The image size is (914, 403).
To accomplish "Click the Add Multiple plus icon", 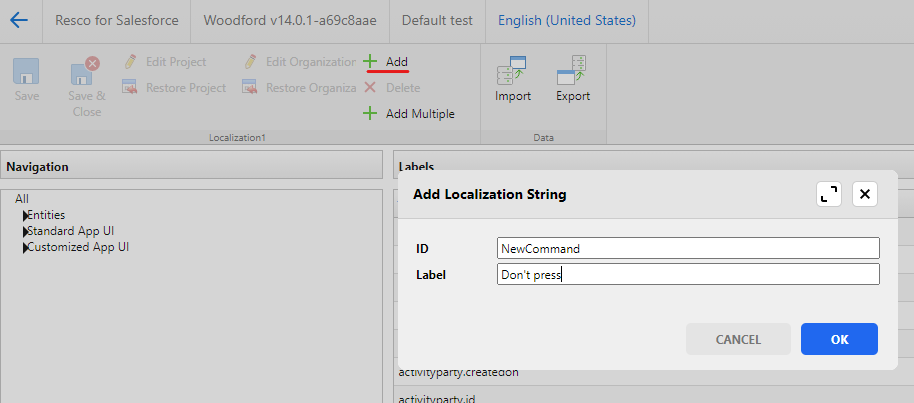I will [370, 114].
